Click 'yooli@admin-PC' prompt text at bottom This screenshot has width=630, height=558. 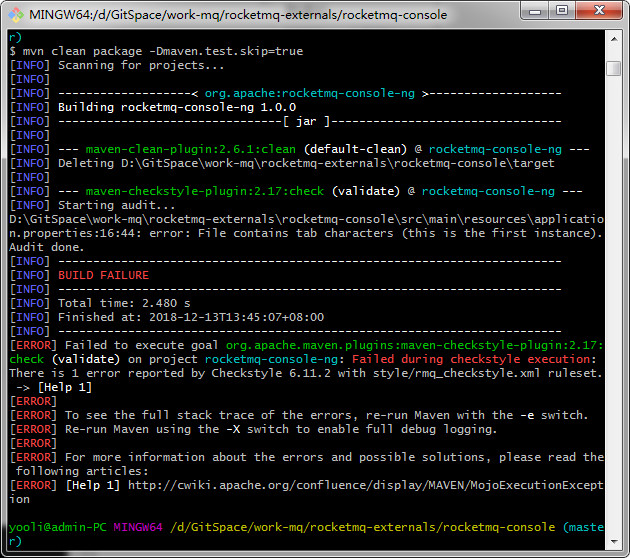click(57, 527)
